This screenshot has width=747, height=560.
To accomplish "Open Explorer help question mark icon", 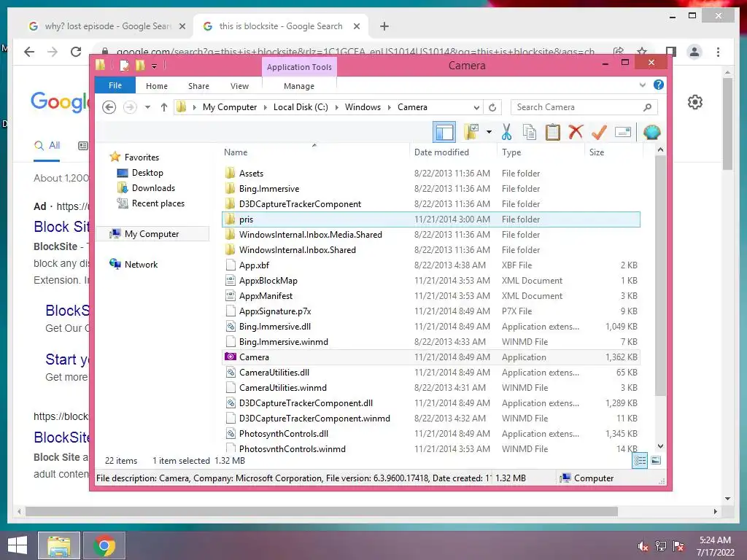I will [x=659, y=85].
